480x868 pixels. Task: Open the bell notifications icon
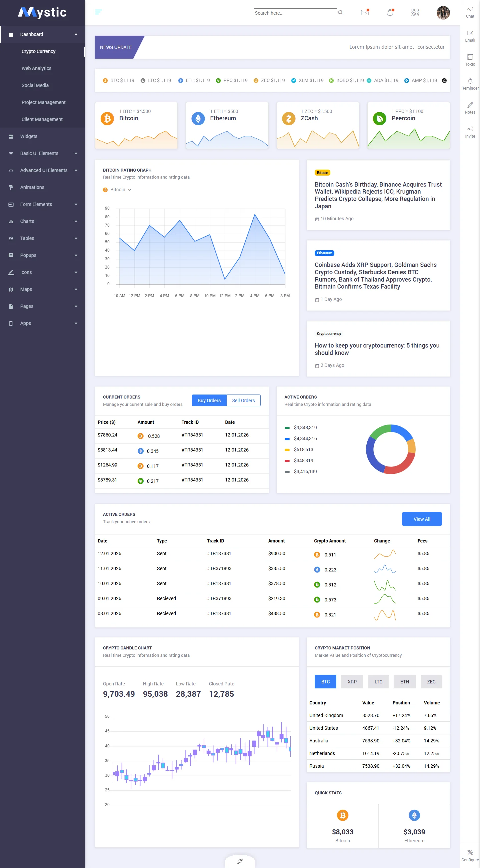pos(390,13)
